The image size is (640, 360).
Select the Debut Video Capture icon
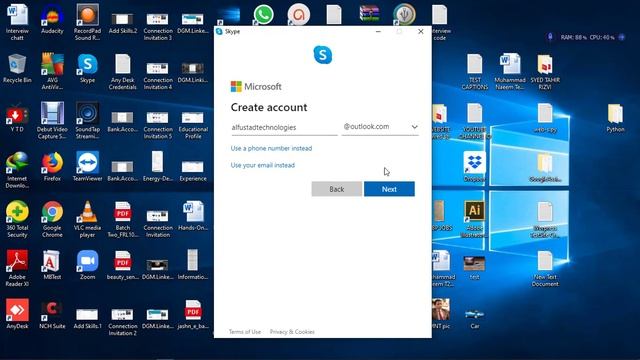[x=52, y=121]
